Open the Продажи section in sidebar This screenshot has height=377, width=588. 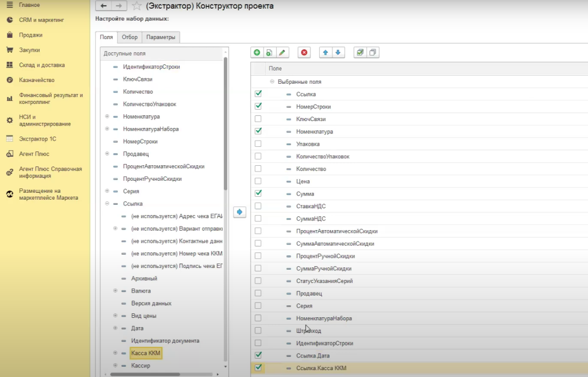tap(30, 35)
